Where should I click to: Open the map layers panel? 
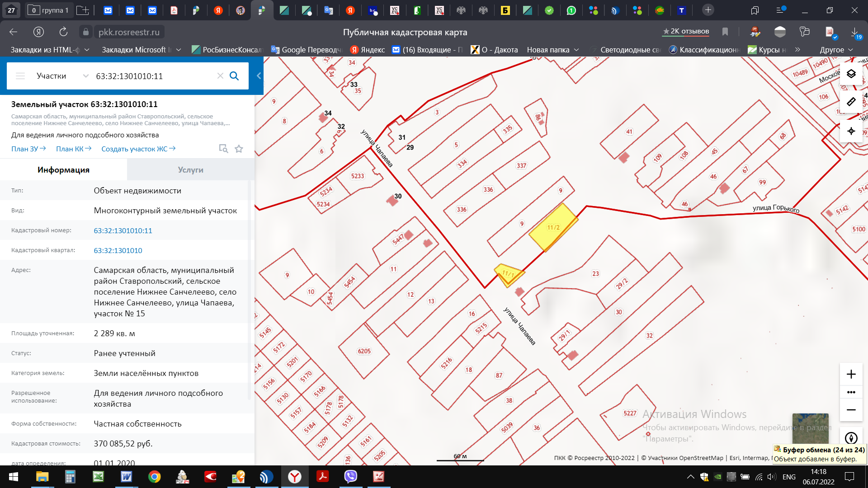(851, 74)
